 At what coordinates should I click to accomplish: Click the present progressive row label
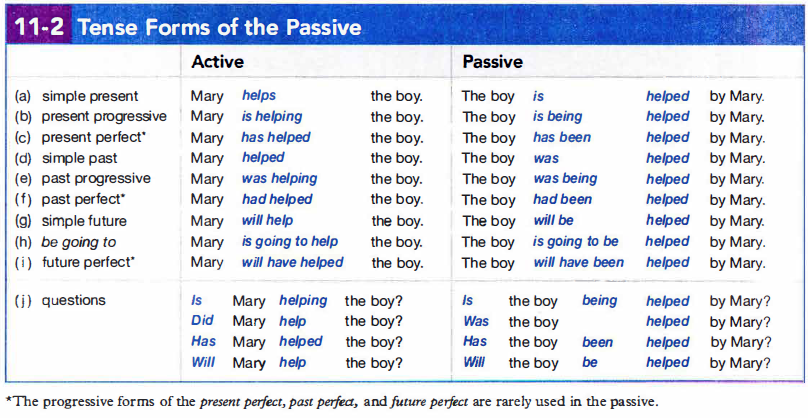[104, 117]
